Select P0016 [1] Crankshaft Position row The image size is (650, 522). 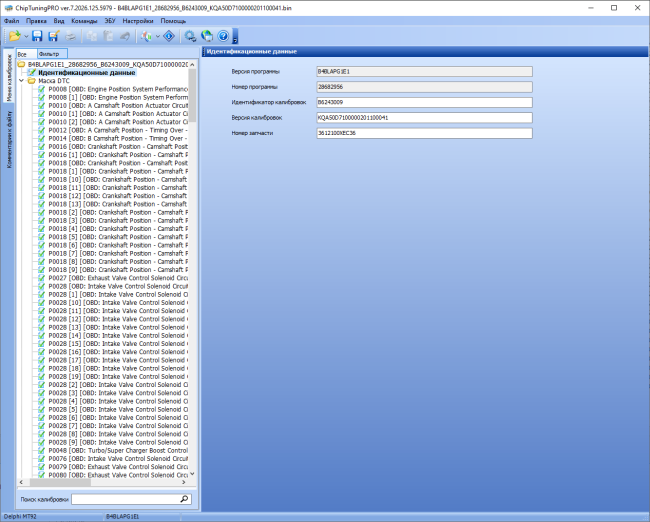(118, 155)
